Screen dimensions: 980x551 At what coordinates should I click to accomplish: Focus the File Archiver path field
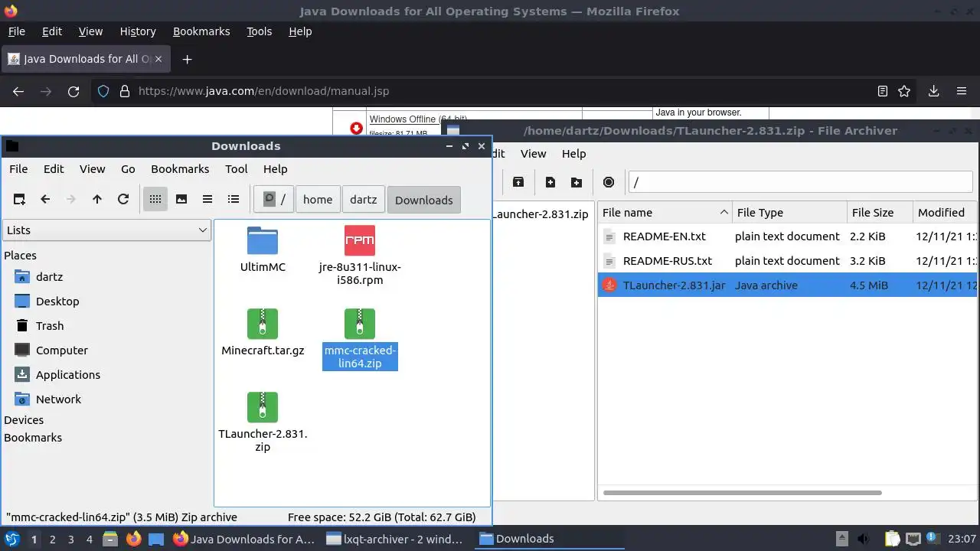point(800,182)
